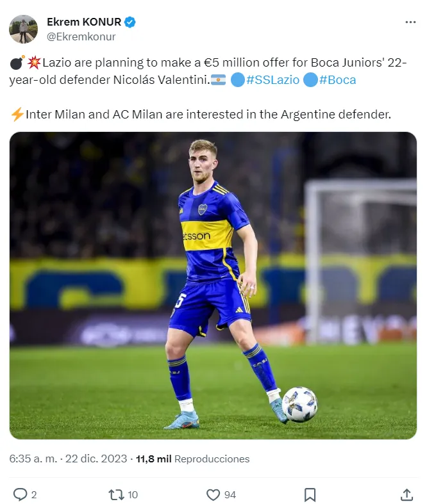The width and height of the screenshot is (427, 504).
Task: Open the #SSLazio hashtag
Action: coord(271,80)
